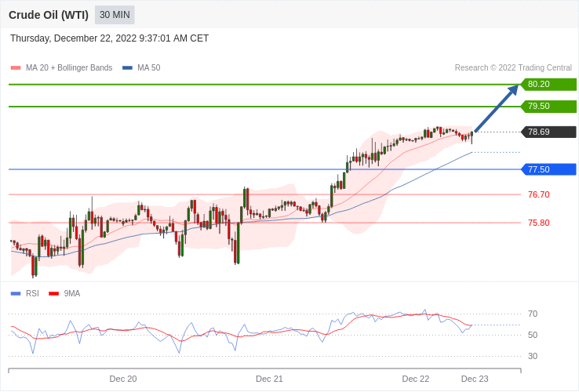This screenshot has width=579, height=392.
Task: Click the MA 50 legend label
Action: [x=149, y=68]
